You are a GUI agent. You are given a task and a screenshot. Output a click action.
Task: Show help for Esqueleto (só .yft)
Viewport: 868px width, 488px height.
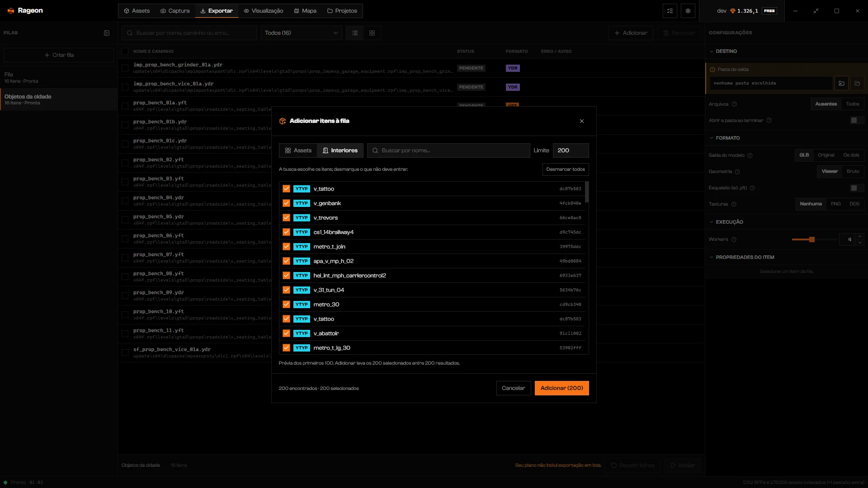coord(752,188)
